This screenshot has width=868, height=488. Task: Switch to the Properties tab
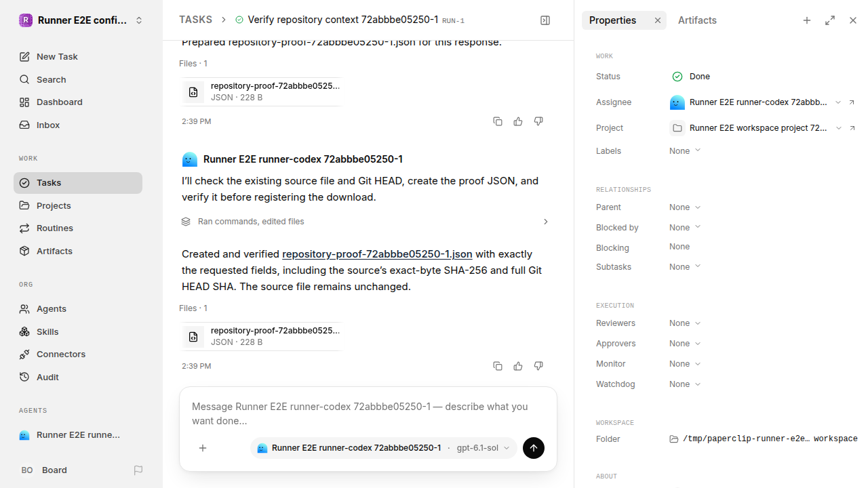[612, 20]
